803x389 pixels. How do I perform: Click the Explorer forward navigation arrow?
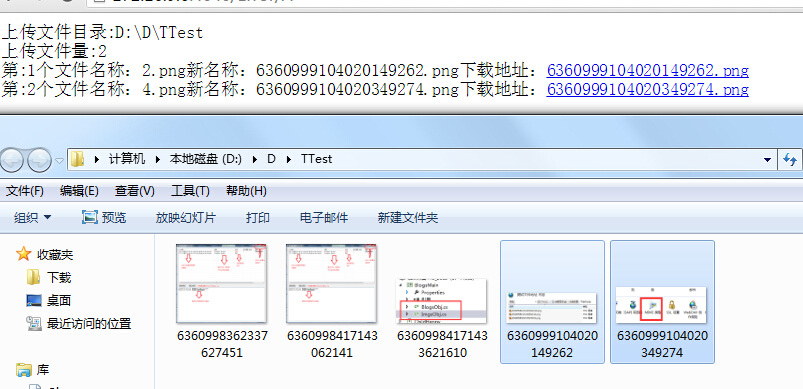pos(39,160)
